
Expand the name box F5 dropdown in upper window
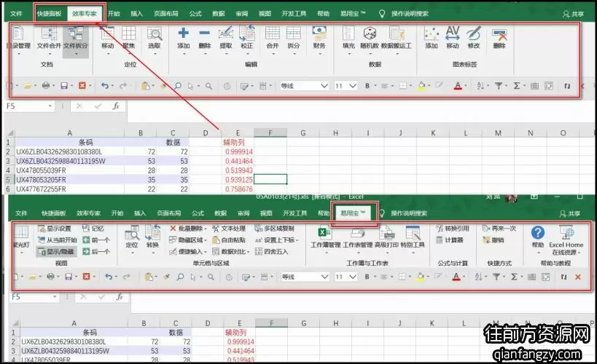(50, 106)
